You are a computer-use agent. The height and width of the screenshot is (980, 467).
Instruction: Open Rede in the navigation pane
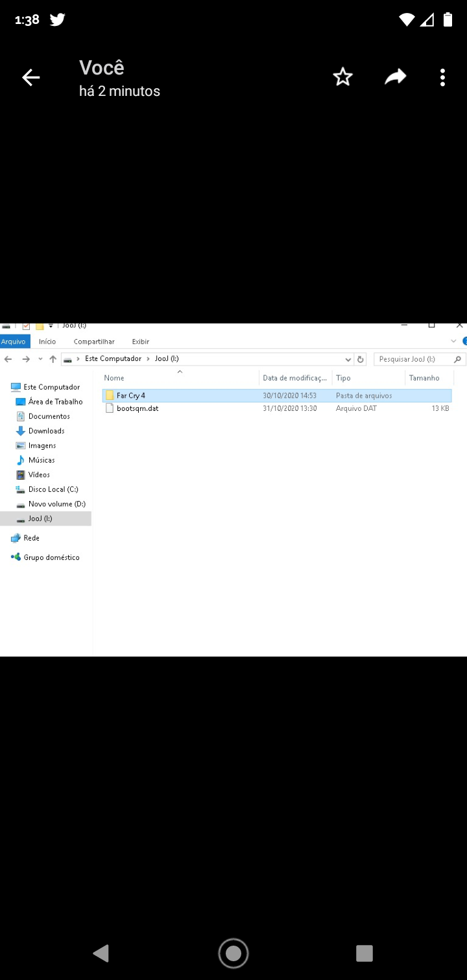25,538
